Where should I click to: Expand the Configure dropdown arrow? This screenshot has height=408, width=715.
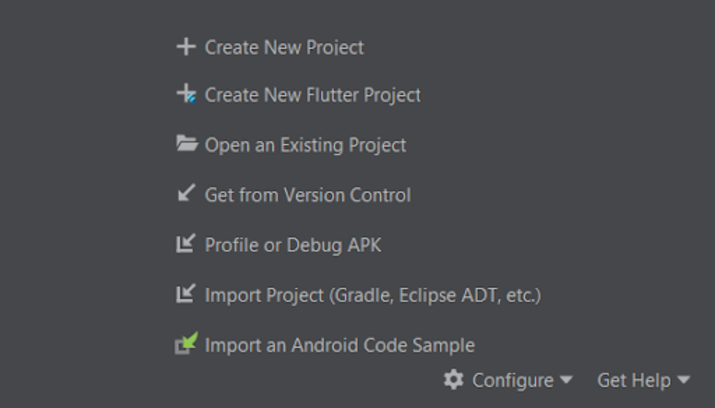click(566, 380)
